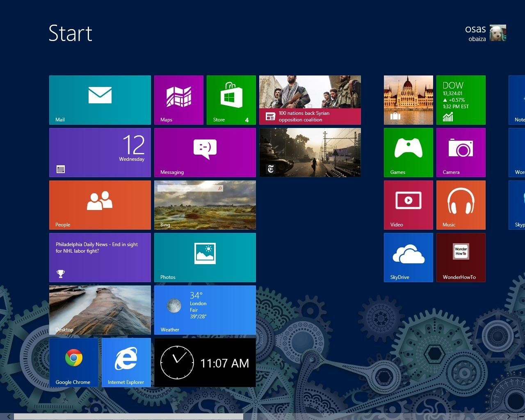Launch the Maps tile
The width and height of the screenshot is (525, 420).
[179, 100]
